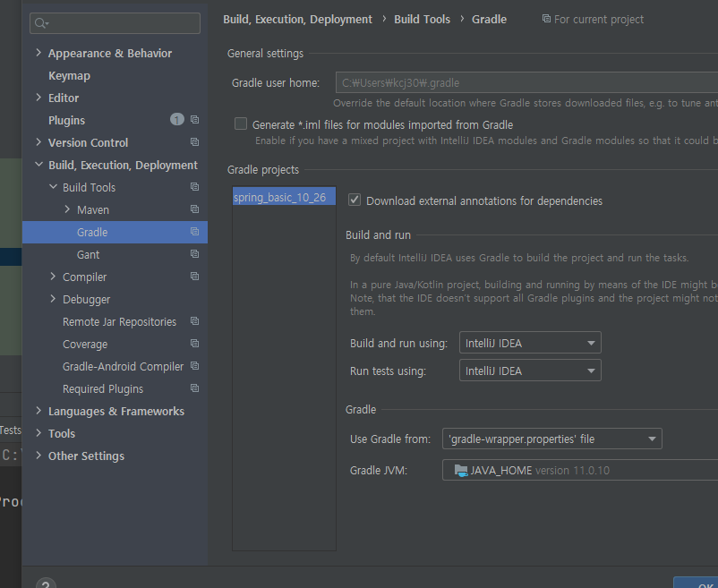Select Keymap in the settings tree

click(69, 76)
